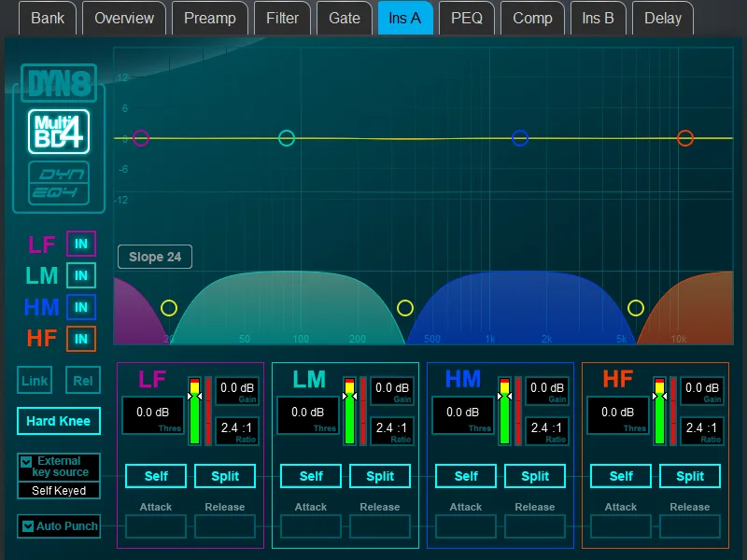The height and width of the screenshot is (560, 747).
Task: Open the Comp tab
Action: pos(532,18)
